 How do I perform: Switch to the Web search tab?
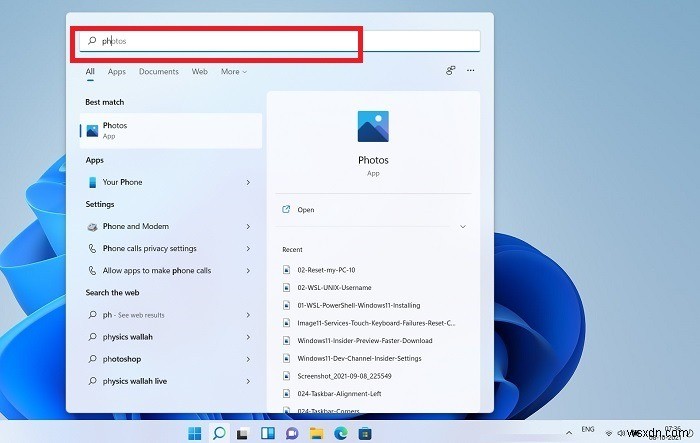point(200,71)
